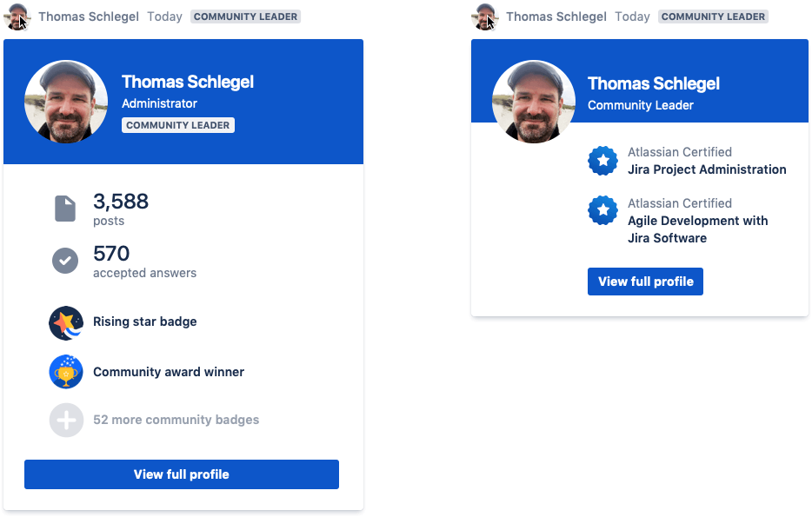Image resolution: width=812 pixels, height=517 pixels.
Task: Click the Agile Development with Jira Software text
Action: pyautogui.click(x=697, y=229)
